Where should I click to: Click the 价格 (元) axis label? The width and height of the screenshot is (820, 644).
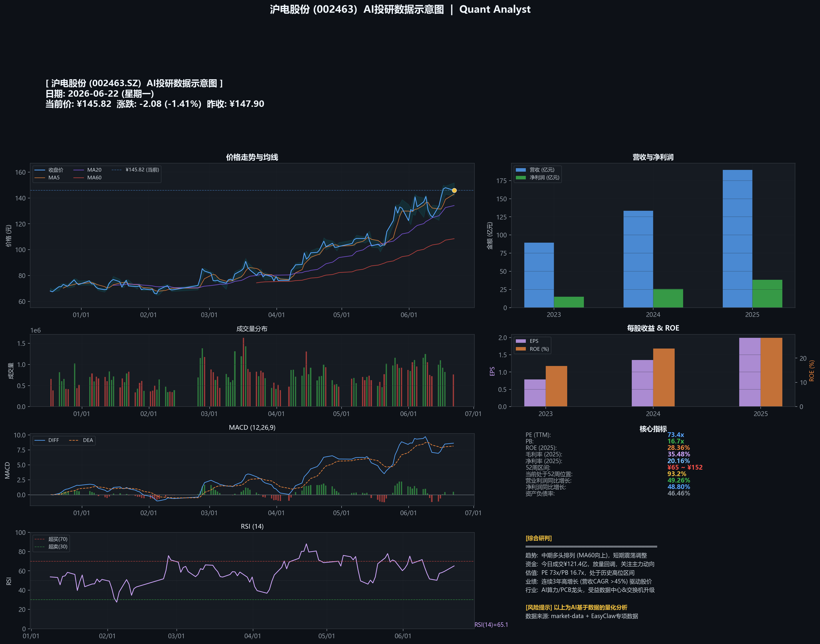8,236
